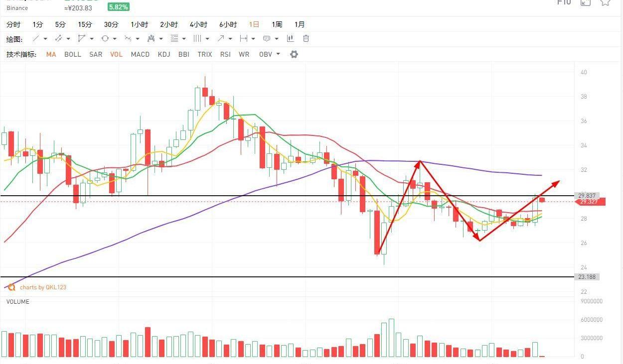Select the node pattern drawing tool
623x364 pixels.
pos(152,38)
